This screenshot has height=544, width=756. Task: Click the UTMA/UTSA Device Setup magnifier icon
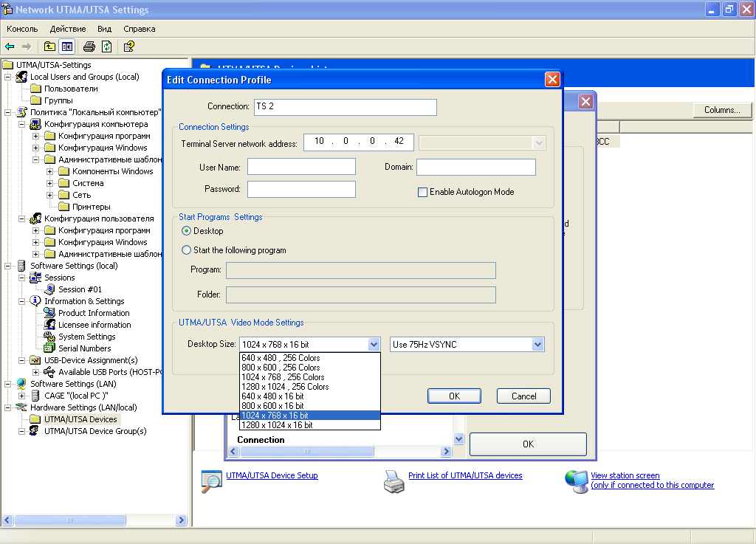(x=212, y=481)
